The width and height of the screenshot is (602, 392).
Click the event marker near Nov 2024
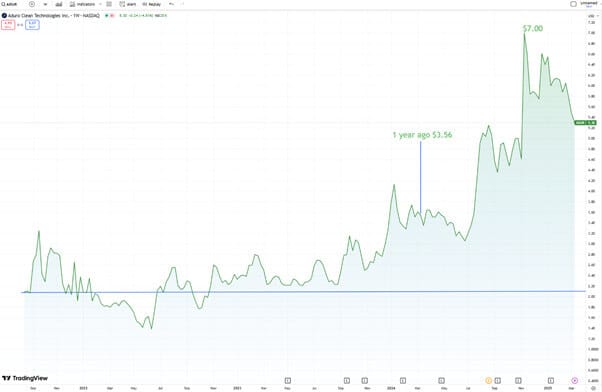(518, 380)
